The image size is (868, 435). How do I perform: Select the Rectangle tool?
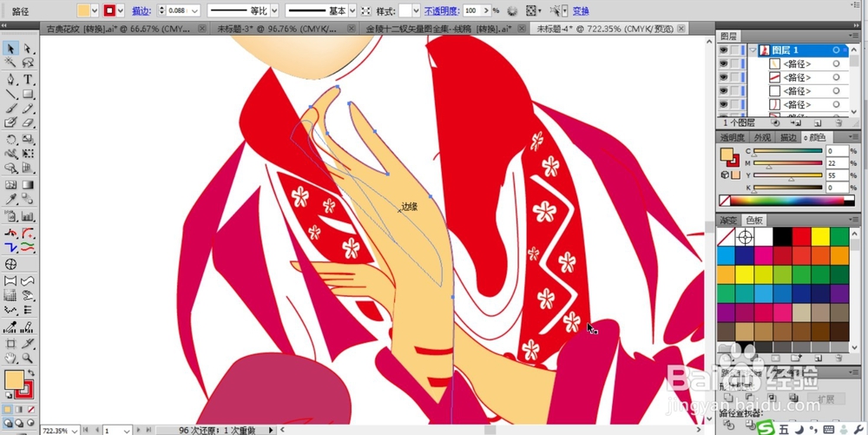(28, 94)
